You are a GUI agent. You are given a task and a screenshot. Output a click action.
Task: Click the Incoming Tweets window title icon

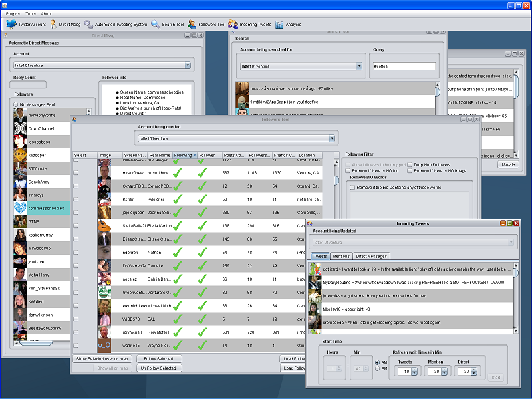(310, 223)
